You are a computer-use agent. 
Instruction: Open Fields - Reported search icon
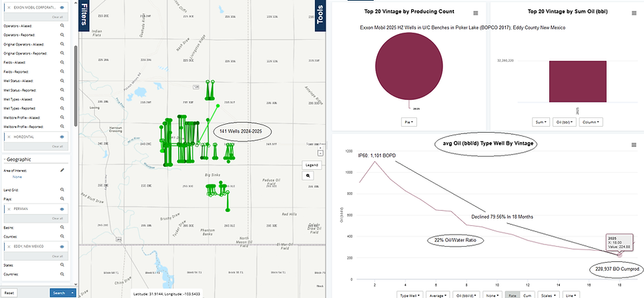pyautogui.click(x=63, y=71)
